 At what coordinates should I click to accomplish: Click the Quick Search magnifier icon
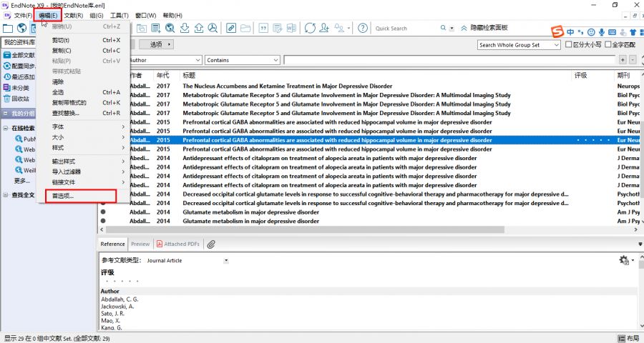443,28
